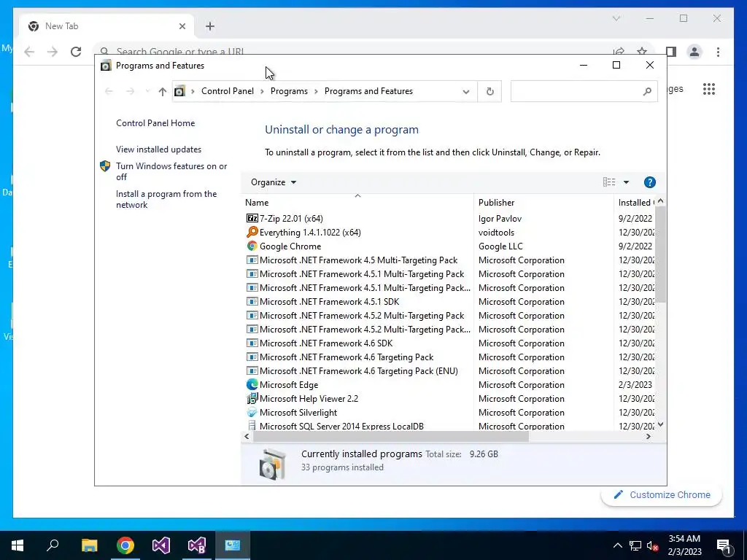Click the vertical scrollbar thumb in program list

[x=660, y=254]
